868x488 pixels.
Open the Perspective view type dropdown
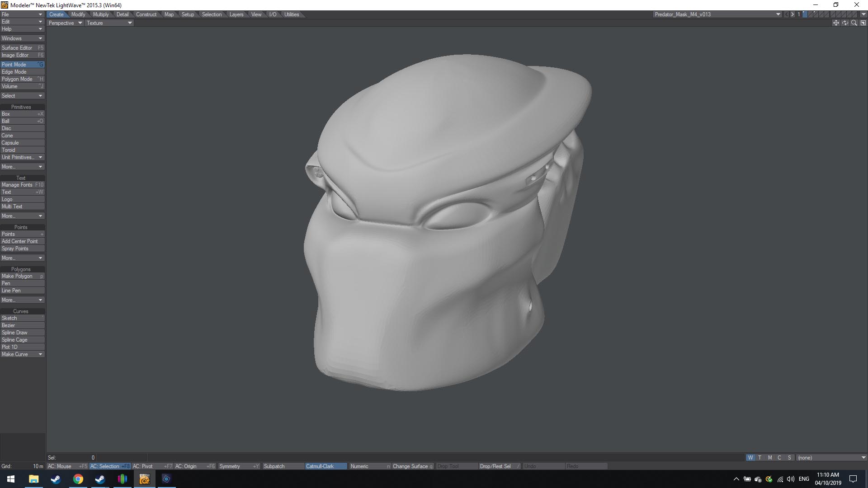tap(65, 23)
